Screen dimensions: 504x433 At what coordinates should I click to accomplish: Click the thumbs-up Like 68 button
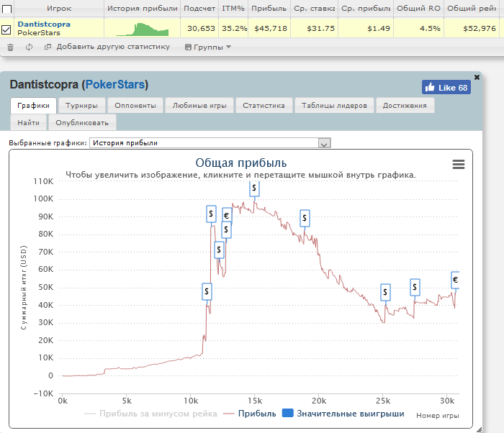446,87
